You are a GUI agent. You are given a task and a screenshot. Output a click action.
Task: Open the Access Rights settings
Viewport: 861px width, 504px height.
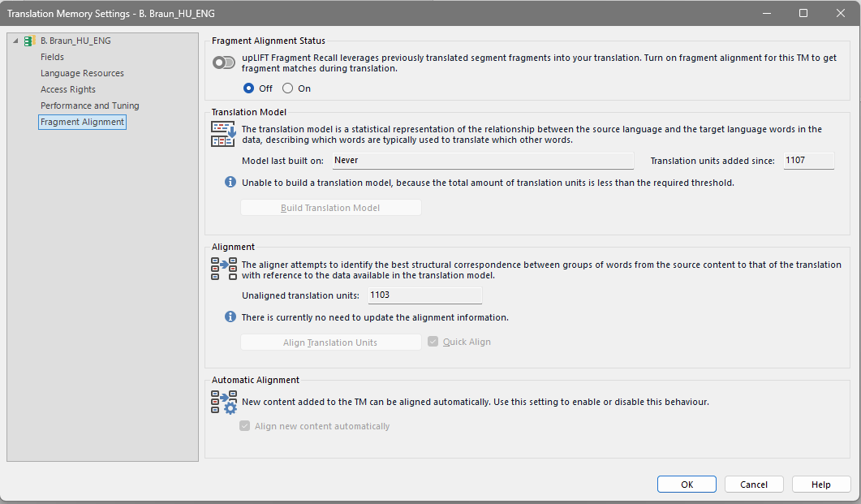point(66,88)
